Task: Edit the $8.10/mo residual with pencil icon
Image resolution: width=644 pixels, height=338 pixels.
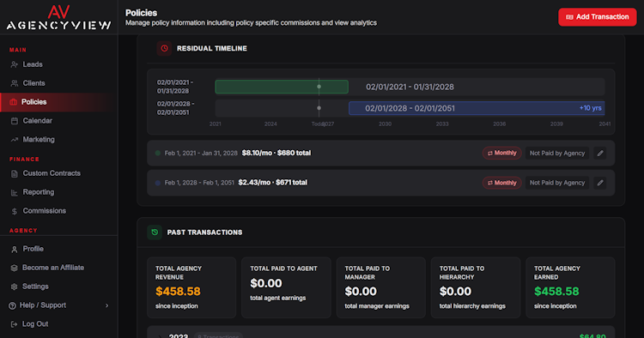Action: click(600, 153)
